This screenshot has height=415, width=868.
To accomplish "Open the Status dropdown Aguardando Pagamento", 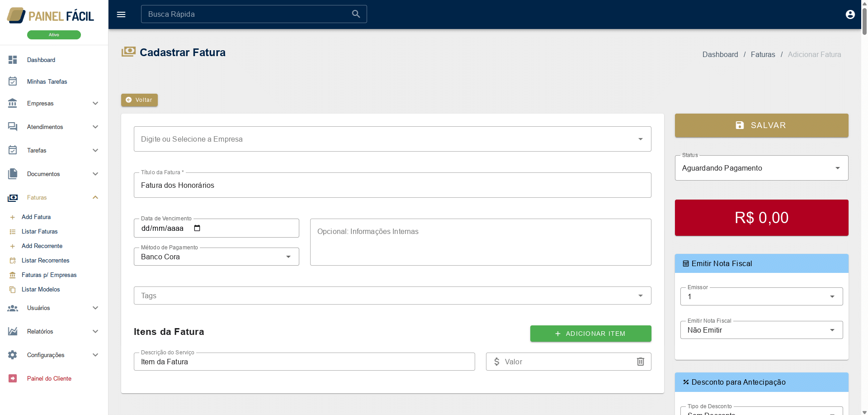I will pyautogui.click(x=761, y=168).
